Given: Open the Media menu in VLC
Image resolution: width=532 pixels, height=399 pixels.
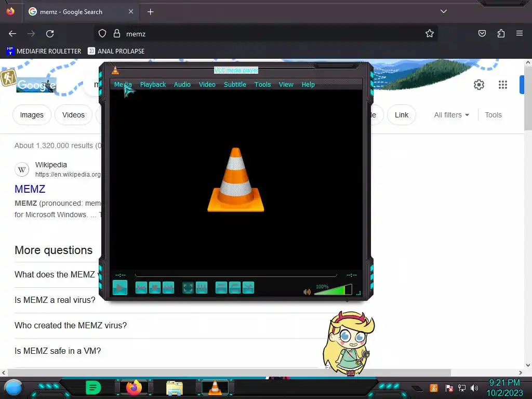Looking at the screenshot, I should [123, 85].
